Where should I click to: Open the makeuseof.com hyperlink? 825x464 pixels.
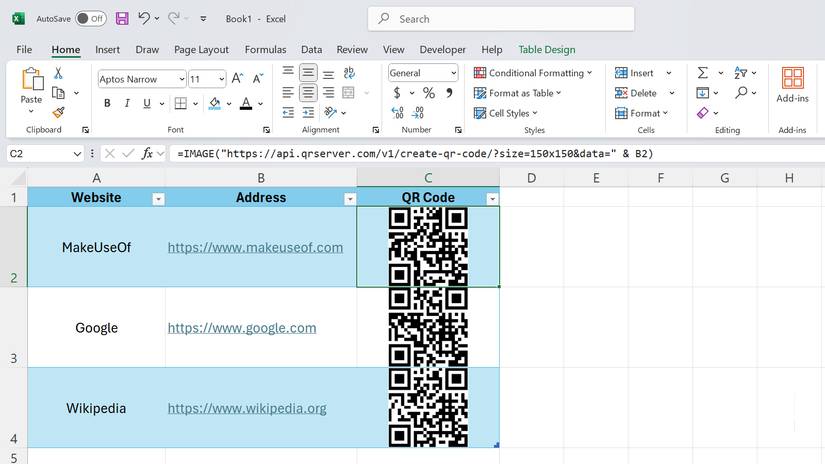(255, 247)
